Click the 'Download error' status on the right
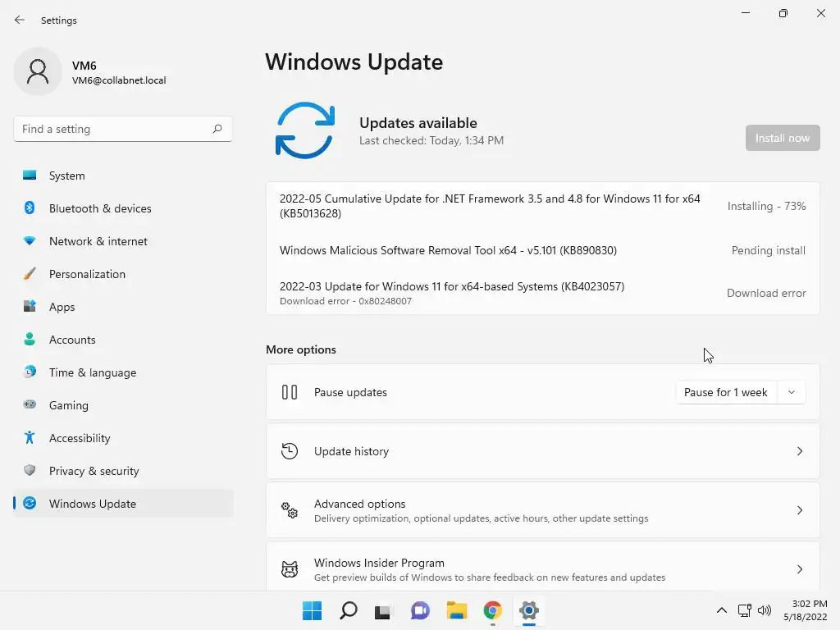 coord(766,293)
